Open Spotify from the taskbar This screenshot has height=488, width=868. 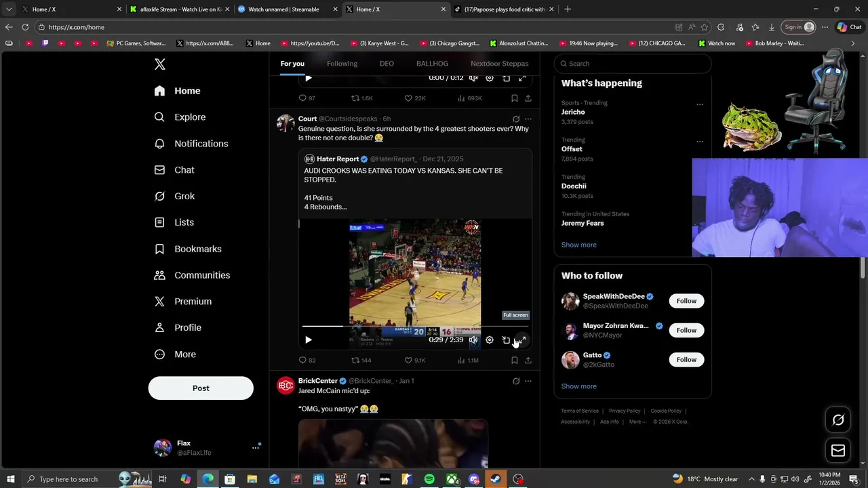[429, 479]
